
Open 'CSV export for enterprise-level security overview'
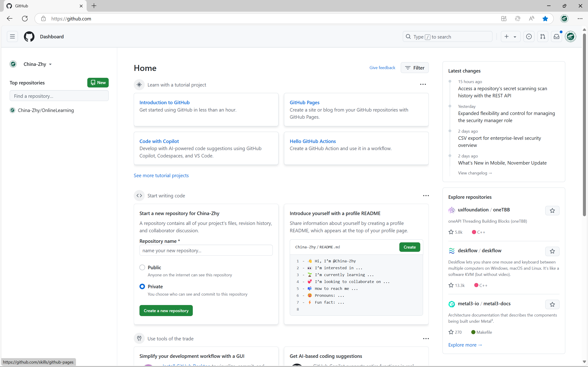click(x=499, y=142)
